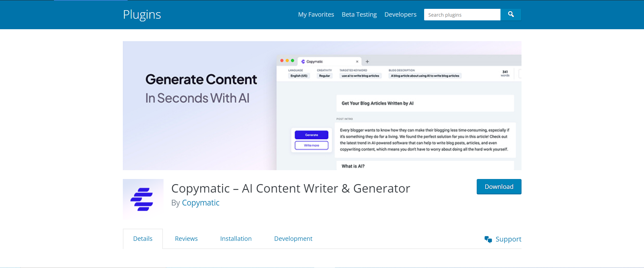Download the Copymatic plugin
The image size is (644, 268).
click(x=499, y=186)
